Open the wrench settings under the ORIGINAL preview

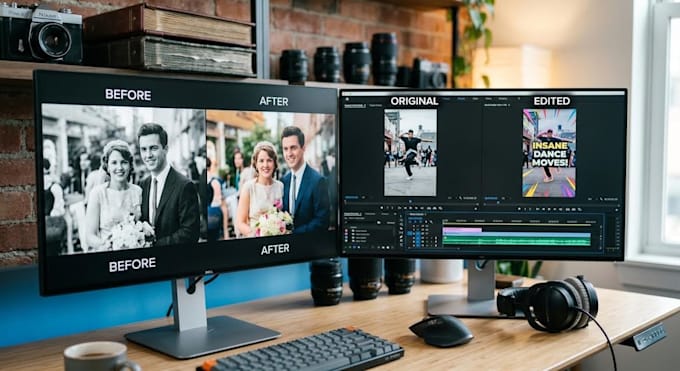coord(460,198)
